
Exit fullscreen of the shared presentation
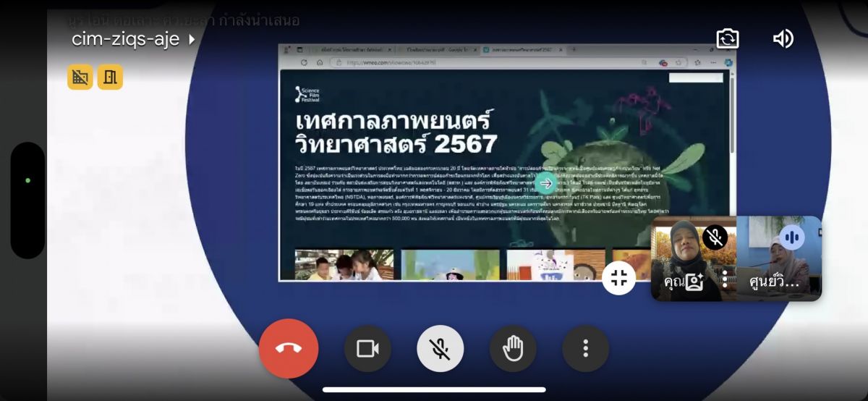(618, 278)
